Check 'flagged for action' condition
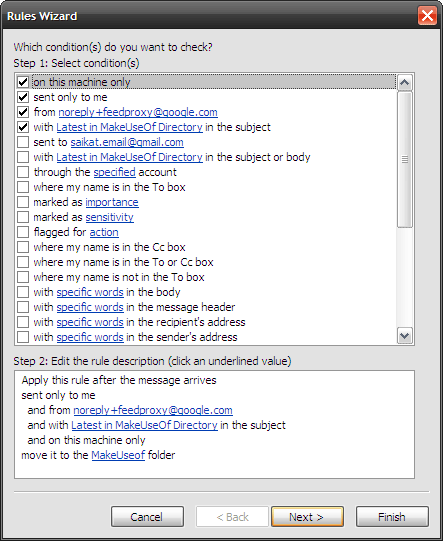The height and width of the screenshot is (541, 443). click(x=23, y=232)
